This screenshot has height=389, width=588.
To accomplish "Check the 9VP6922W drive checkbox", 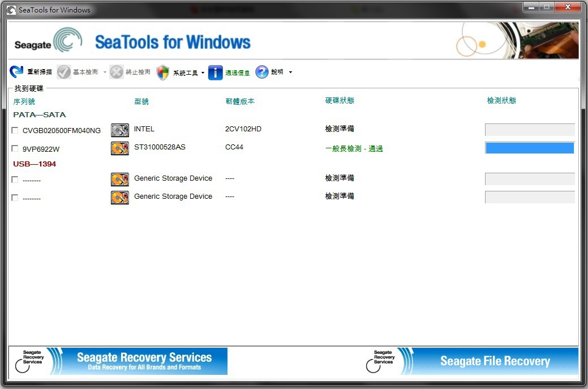I will tap(15, 148).
